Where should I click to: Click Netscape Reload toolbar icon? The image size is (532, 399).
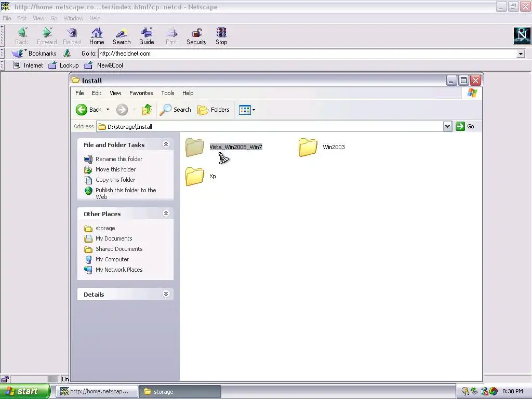click(x=72, y=33)
